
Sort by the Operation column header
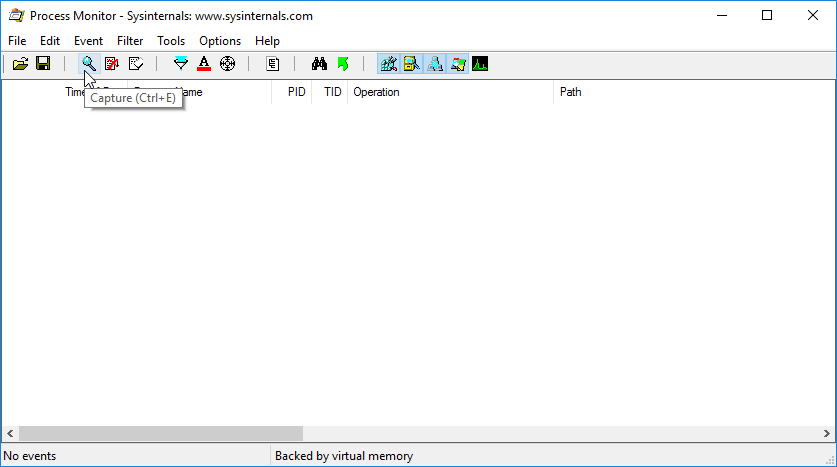pos(451,92)
